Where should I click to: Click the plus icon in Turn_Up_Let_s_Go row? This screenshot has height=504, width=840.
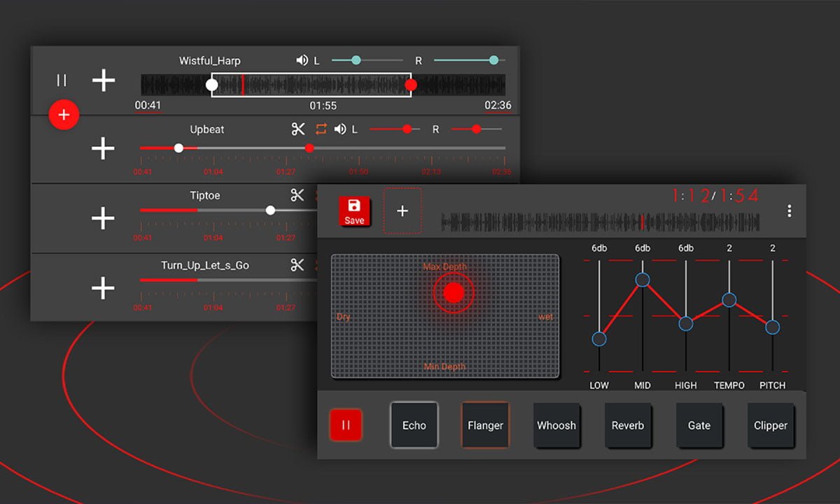click(103, 288)
